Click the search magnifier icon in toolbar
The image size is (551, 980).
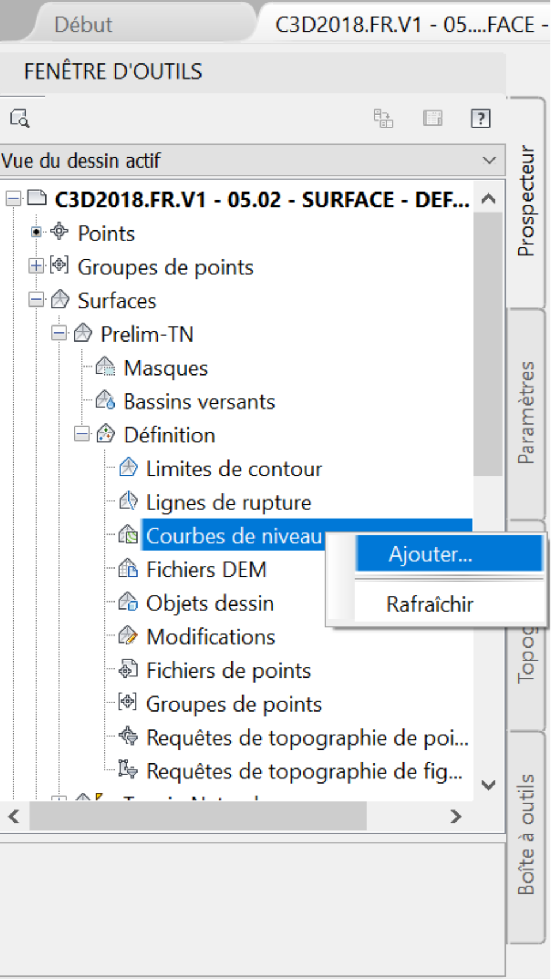click(x=20, y=119)
